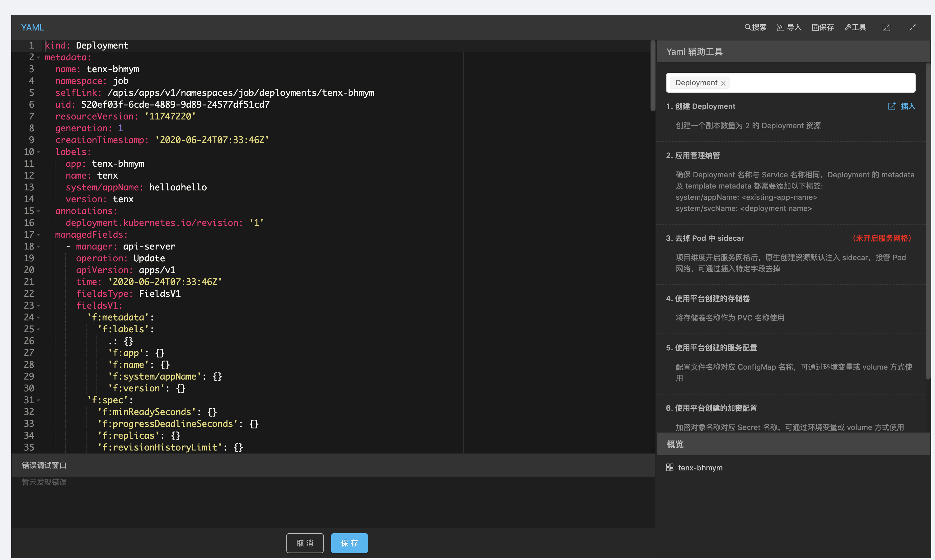Collapse the f:labels fold on line 25
Screen dimensions: 935x560
coord(38,329)
